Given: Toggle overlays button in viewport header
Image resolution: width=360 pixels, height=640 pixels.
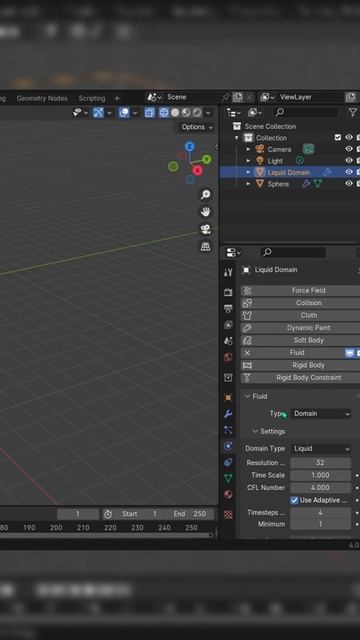Looking at the screenshot, I should (124, 113).
